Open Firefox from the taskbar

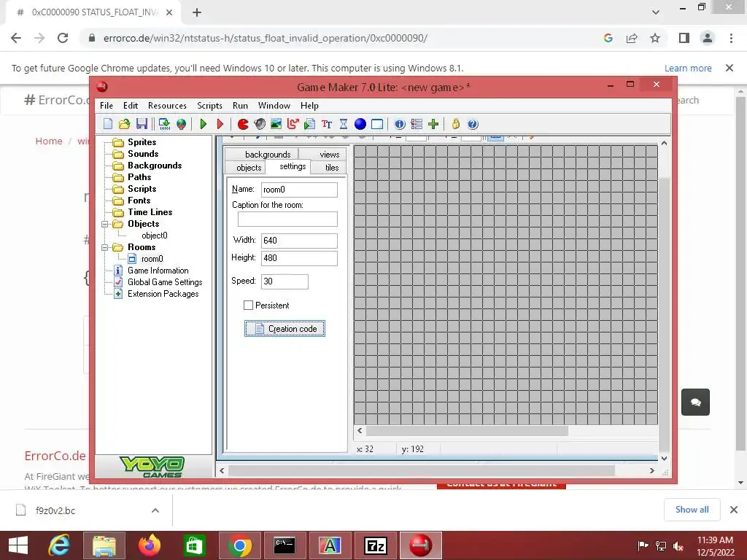(150, 545)
